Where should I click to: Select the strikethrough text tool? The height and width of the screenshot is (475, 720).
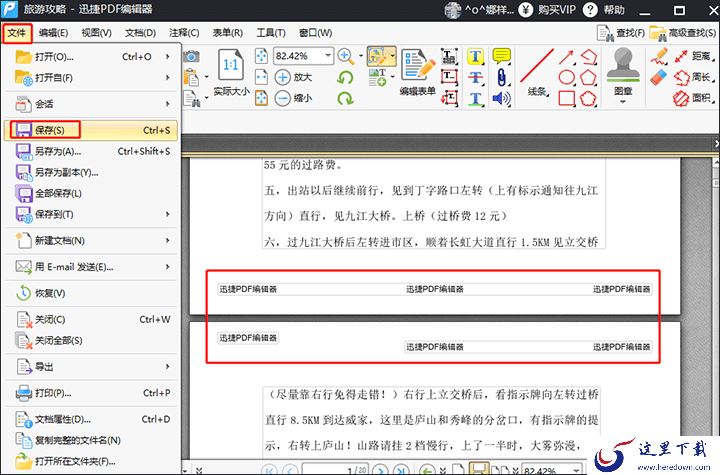pyautogui.click(x=476, y=78)
